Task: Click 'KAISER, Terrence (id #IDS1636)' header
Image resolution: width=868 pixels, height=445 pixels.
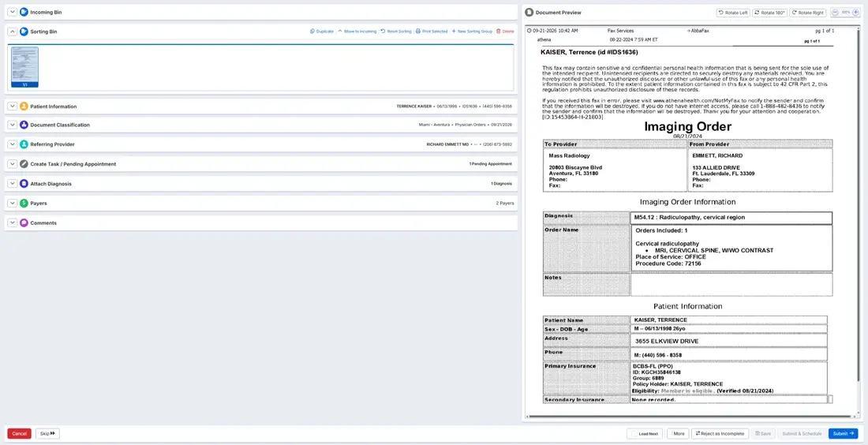Action: tap(589, 53)
